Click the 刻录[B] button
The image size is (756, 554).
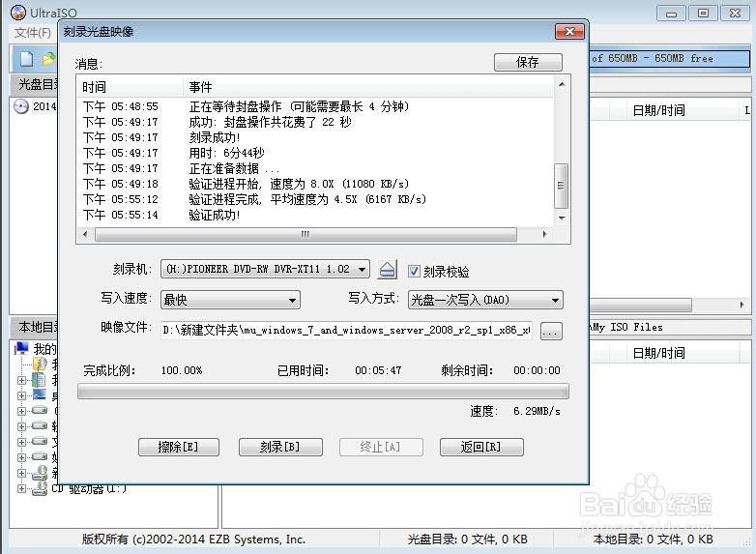(x=280, y=447)
